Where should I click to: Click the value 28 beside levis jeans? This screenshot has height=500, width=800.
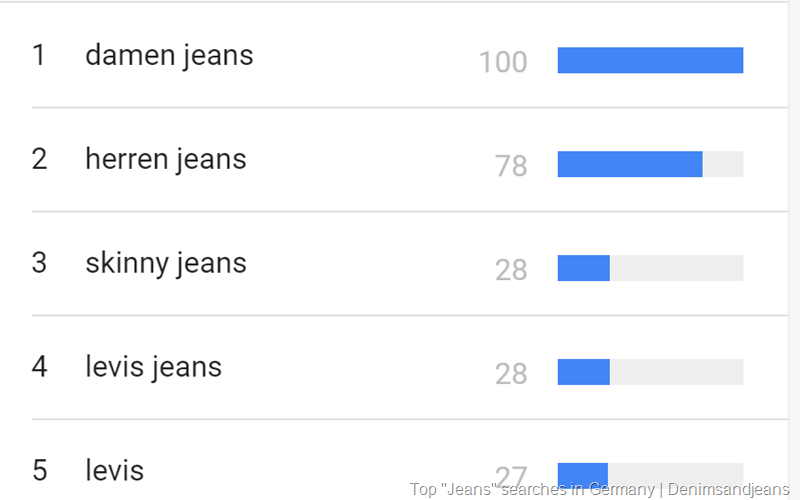511,374
